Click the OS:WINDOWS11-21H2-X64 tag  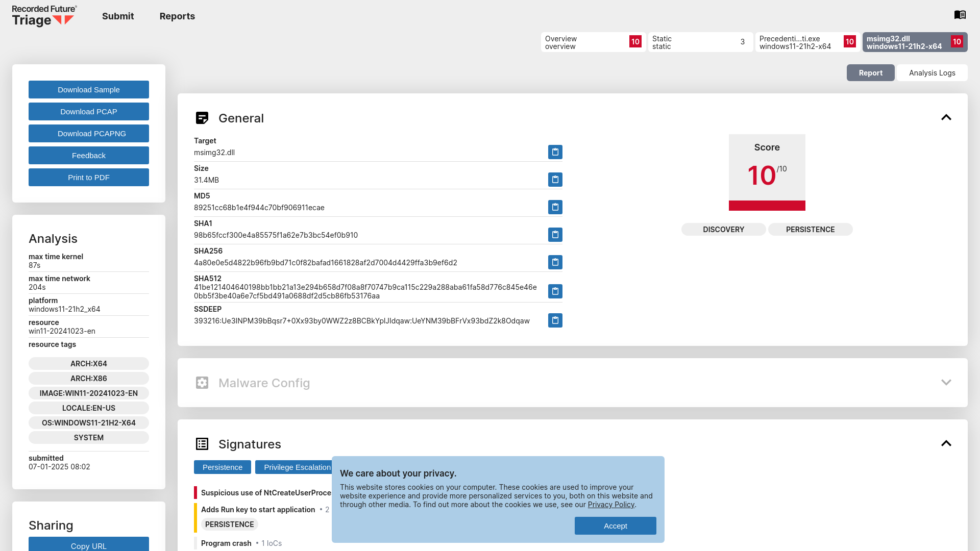click(89, 423)
